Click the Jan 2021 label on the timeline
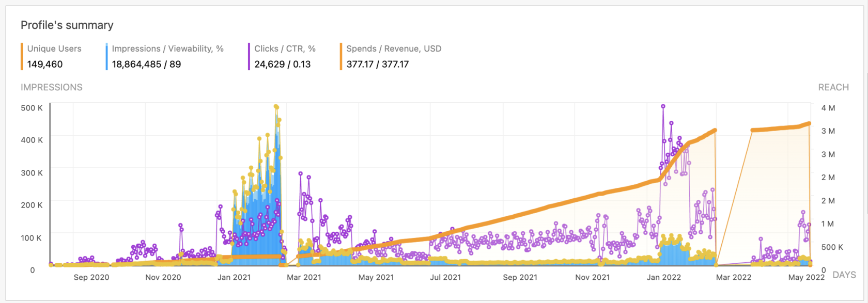Screen dimensions: 868x303 (234, 277)
